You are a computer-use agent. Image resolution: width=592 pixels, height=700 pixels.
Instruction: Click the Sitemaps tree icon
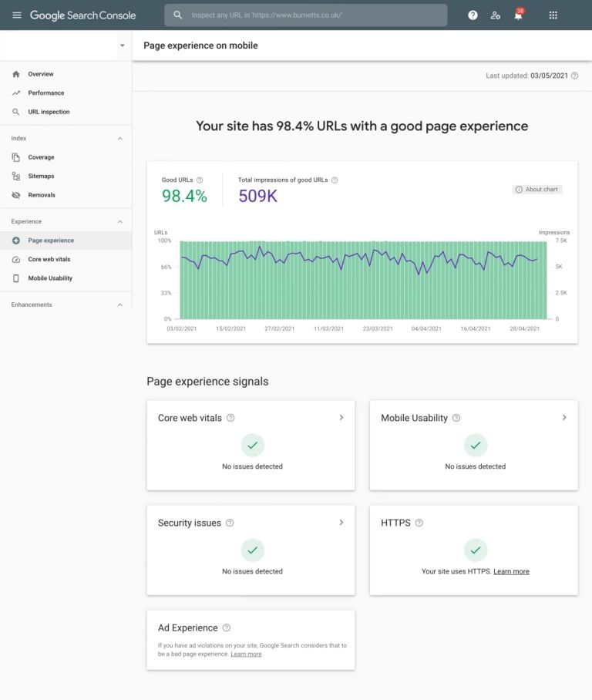(16, 176)
